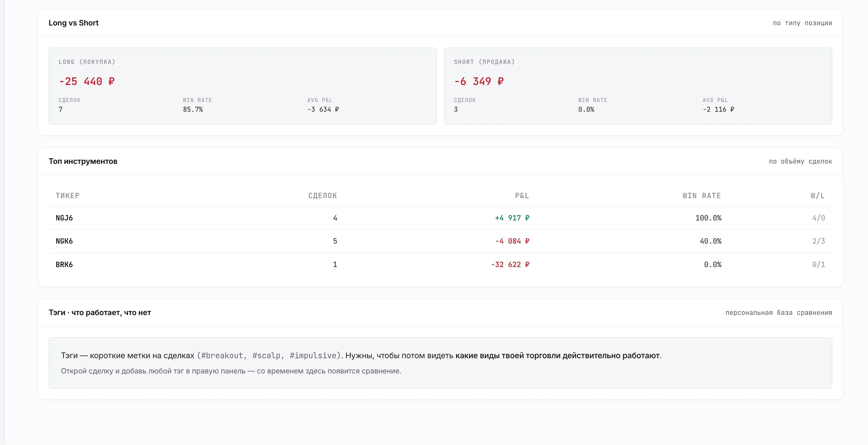Select the SHORT (ПРОДАЖА) card label
The width and height of the screenshot is (868, 445).
[x=484, y=62]
